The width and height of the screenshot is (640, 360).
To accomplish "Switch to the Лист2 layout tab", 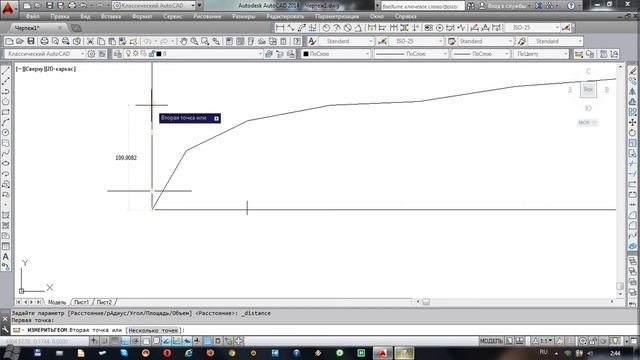I will [104, 302].
